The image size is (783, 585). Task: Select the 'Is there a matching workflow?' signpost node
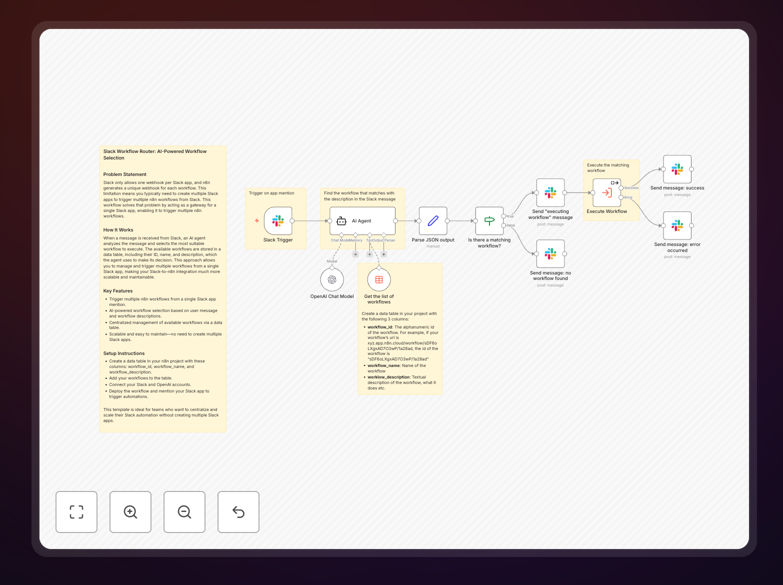[x=489, y=221]
